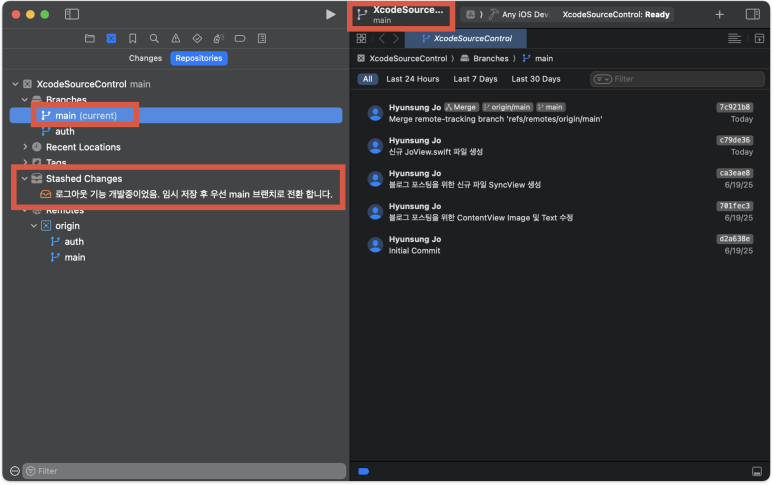Select the remote origin auth branch

tap(74, 242)
